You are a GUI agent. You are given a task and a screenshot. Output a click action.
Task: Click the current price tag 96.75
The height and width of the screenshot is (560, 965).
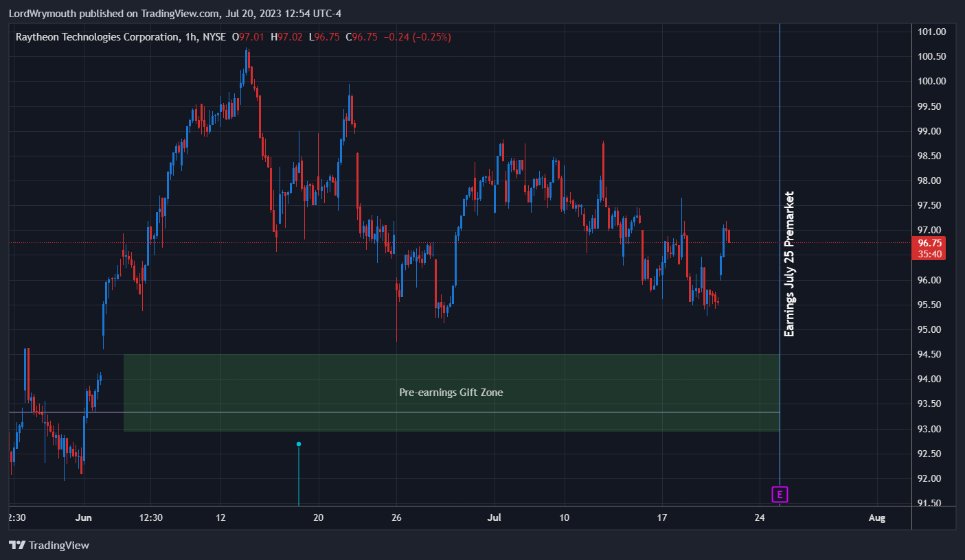click(929, 243)
